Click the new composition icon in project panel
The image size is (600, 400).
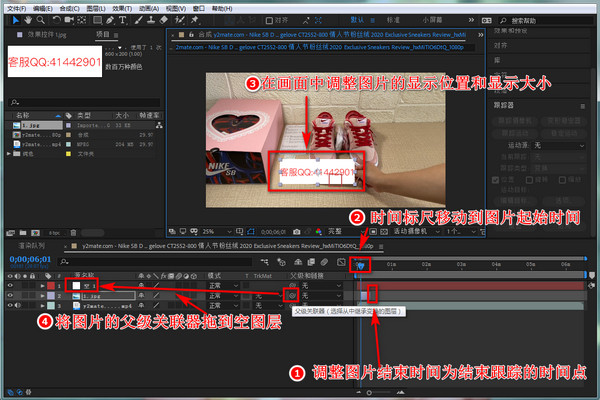35,233
